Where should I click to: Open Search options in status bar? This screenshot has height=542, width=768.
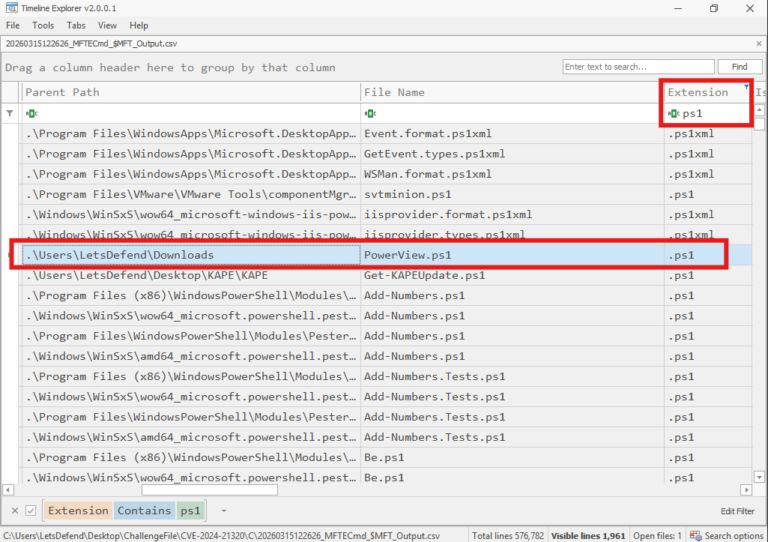click(734, 536)
